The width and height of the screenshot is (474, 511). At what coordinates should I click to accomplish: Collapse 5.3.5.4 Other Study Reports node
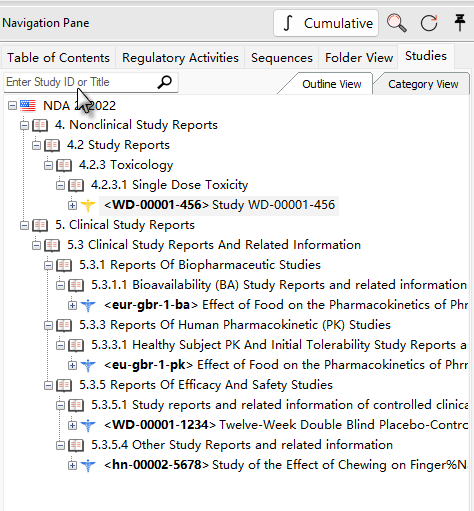click(60, 445)
